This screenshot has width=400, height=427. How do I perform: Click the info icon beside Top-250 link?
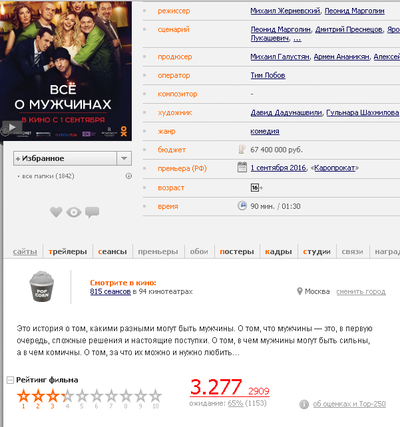coord(304,404)
